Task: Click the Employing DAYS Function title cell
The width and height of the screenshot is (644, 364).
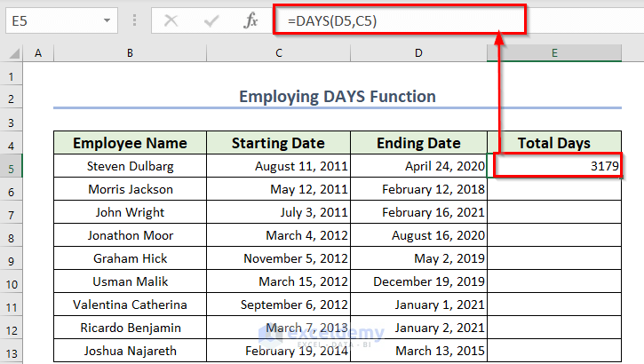Action: click(x=337, y=97)
